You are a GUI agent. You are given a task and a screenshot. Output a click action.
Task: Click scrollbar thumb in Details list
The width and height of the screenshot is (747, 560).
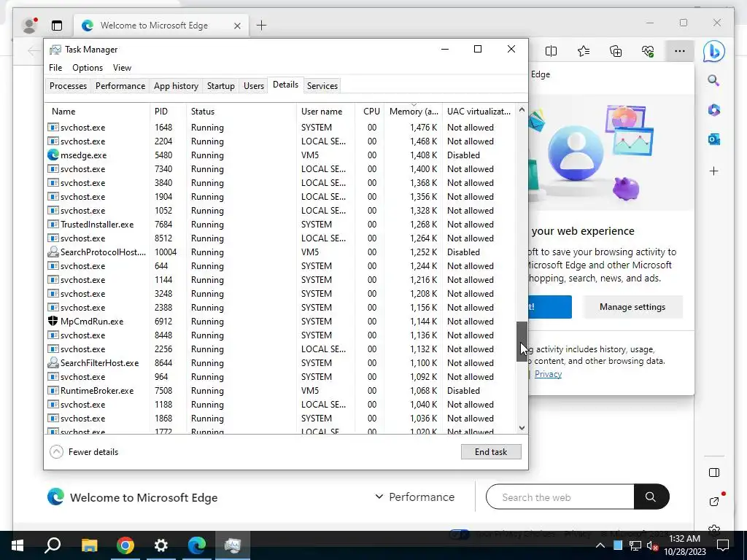pos(522,341)
